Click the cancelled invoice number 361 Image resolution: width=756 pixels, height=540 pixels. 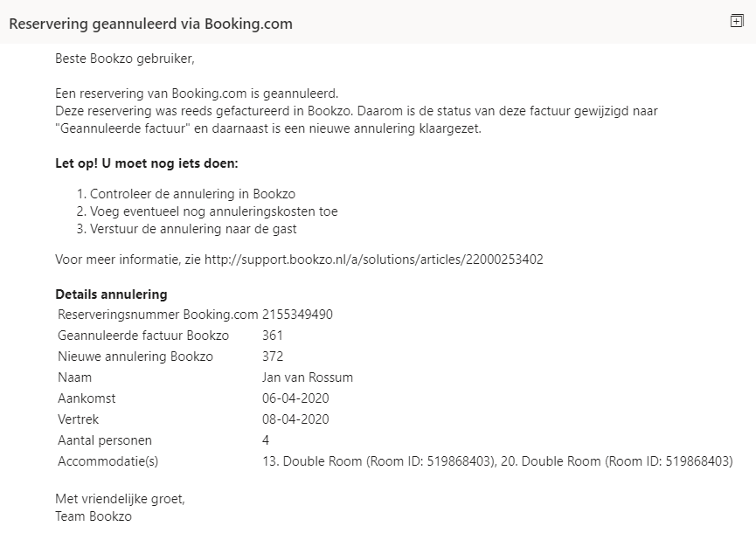[273, 336]
